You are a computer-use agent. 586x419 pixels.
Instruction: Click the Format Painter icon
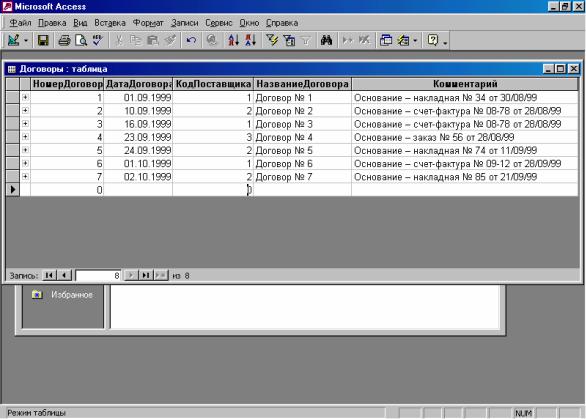[x=170, y=40]
